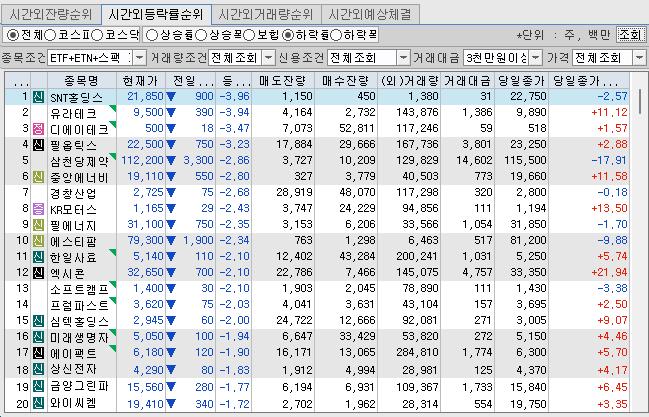Click the black 신 badge beside 에이팩트
The width and height of the screenshot is (649, 417).
[x=38, y=352]
